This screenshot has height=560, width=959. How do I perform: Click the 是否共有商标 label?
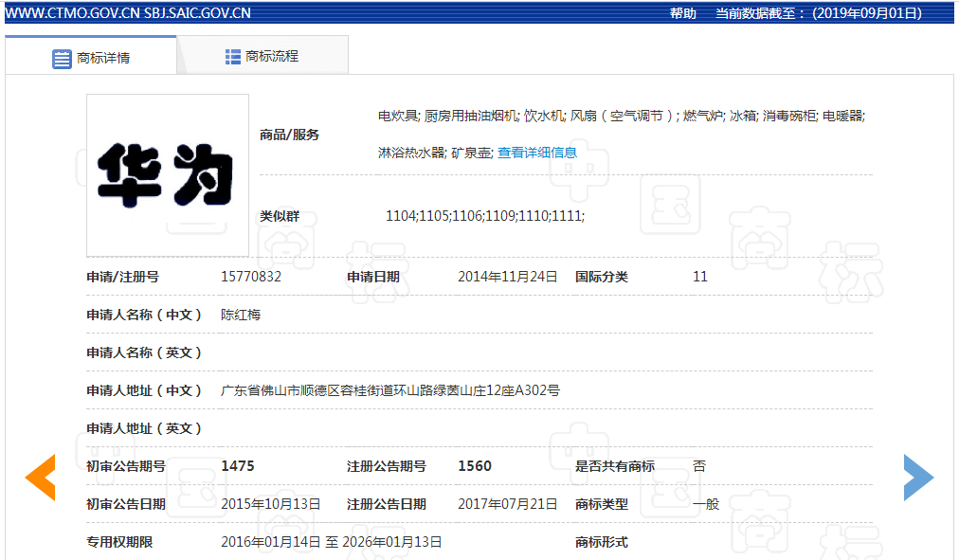(x=615, y=466)
